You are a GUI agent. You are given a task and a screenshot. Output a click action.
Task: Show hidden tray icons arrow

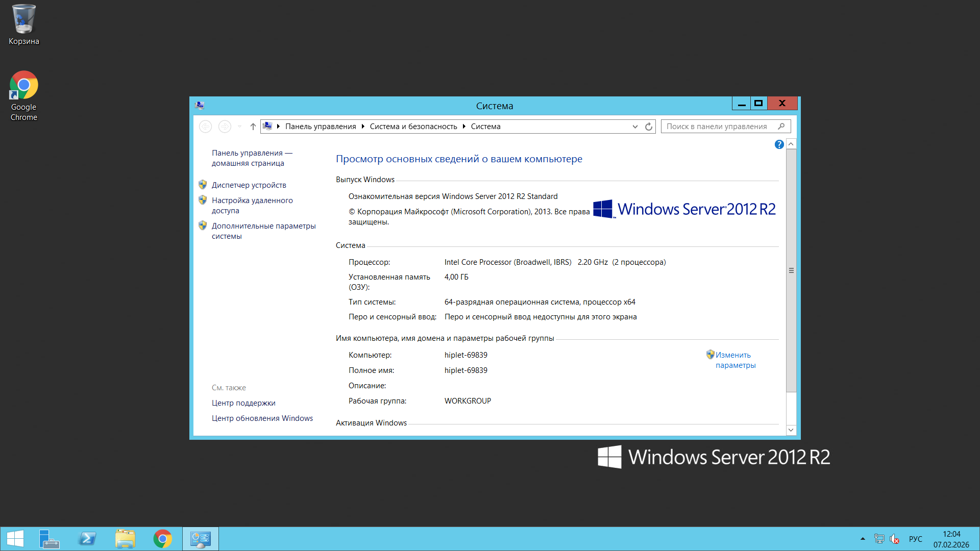(x=863, y=539)
